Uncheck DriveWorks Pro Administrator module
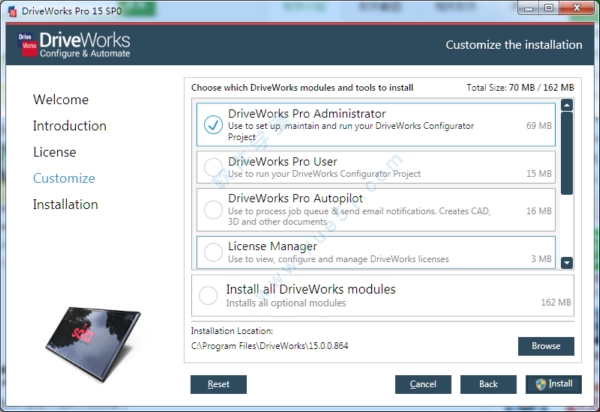600x412 pixels. tap(213, 125)
